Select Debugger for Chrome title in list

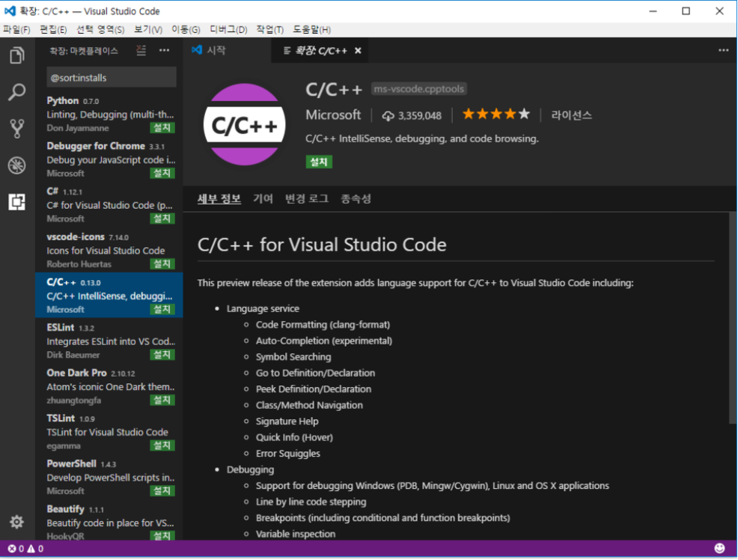(x=96, y=146)
